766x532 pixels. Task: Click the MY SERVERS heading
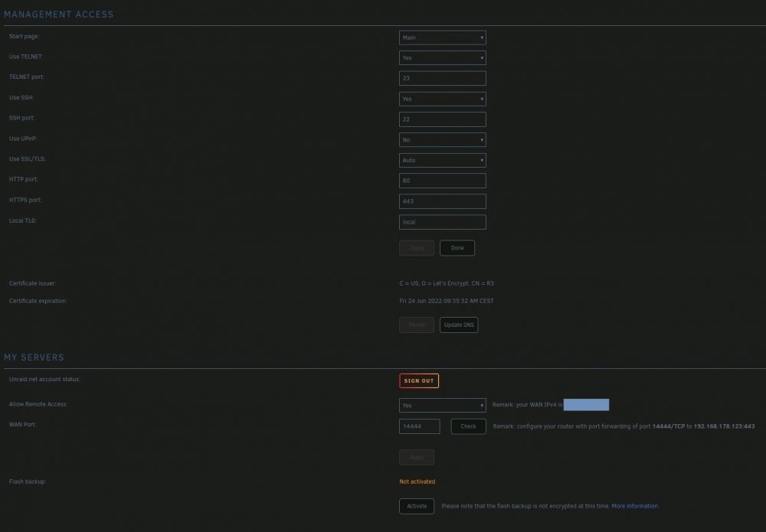[x=34, y=357]
